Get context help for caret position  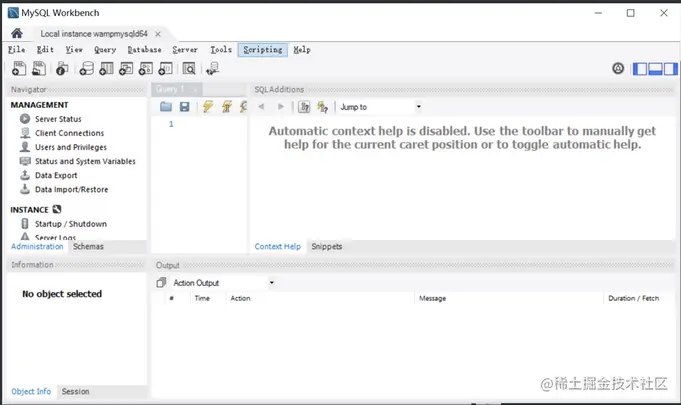[x=304, y=106]
